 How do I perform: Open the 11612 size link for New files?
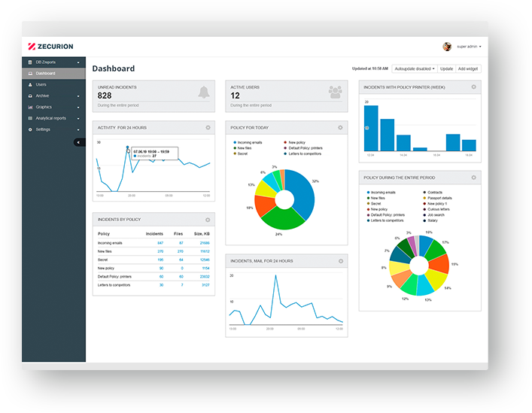point(205,251)
